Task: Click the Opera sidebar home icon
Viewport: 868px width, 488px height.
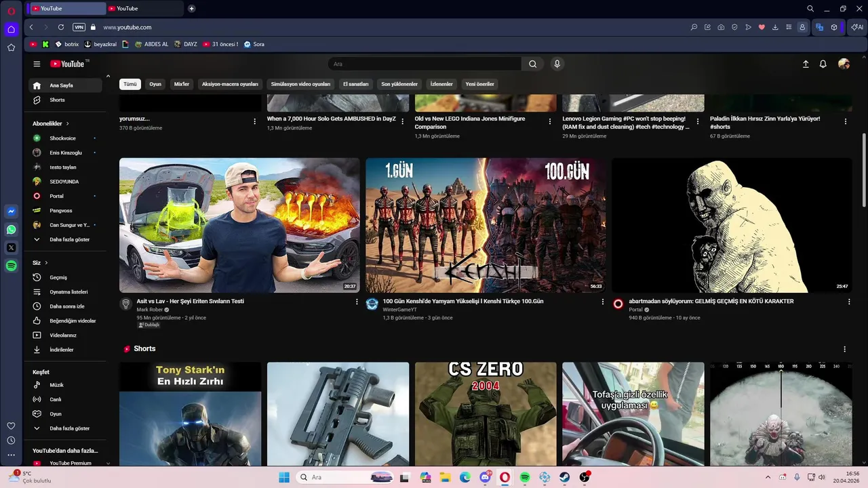Action: 11,29
